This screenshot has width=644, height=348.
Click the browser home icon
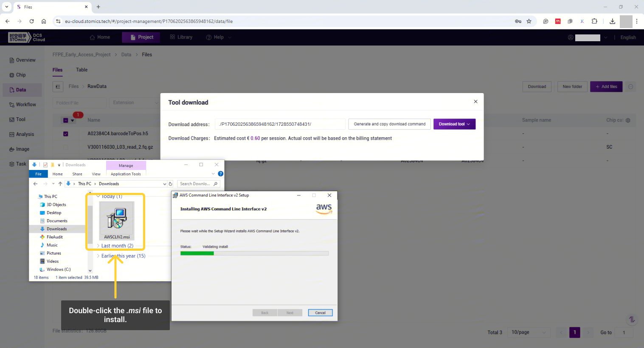click(x=44, y=21)
